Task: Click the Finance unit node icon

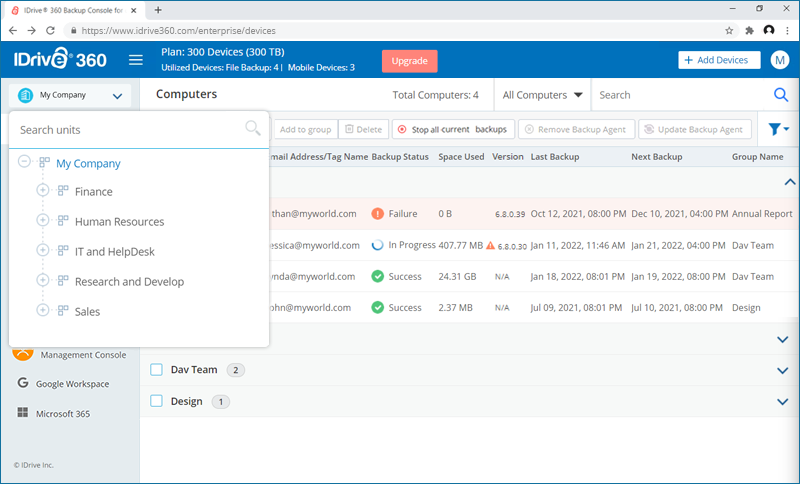Action: click(63, 191)
